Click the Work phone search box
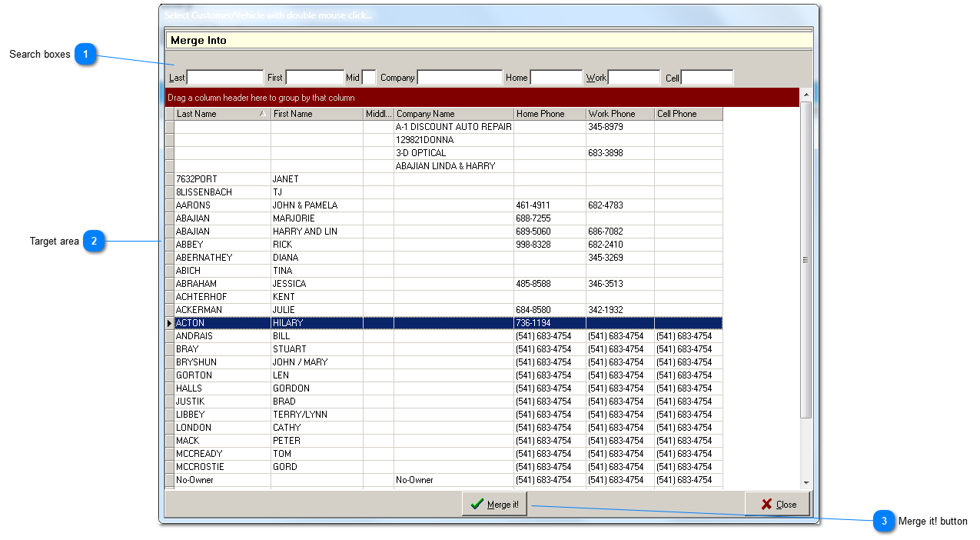 (x=634, y=76)
